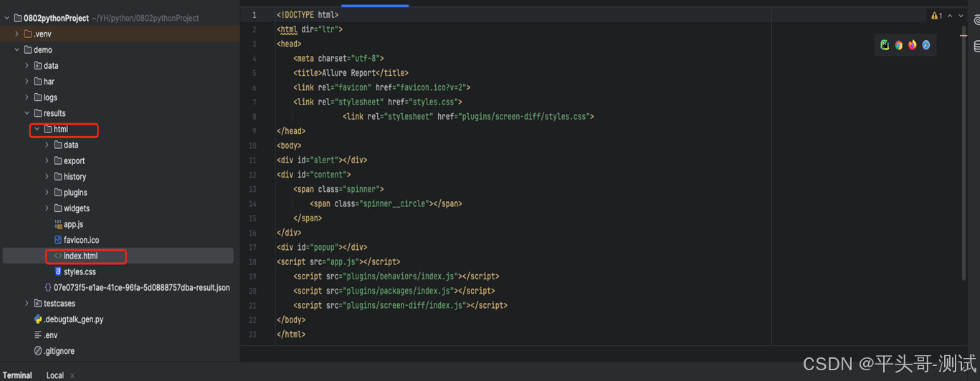
Task: Collapse the 0802pythonProject root node
Action: click(7, 18)
